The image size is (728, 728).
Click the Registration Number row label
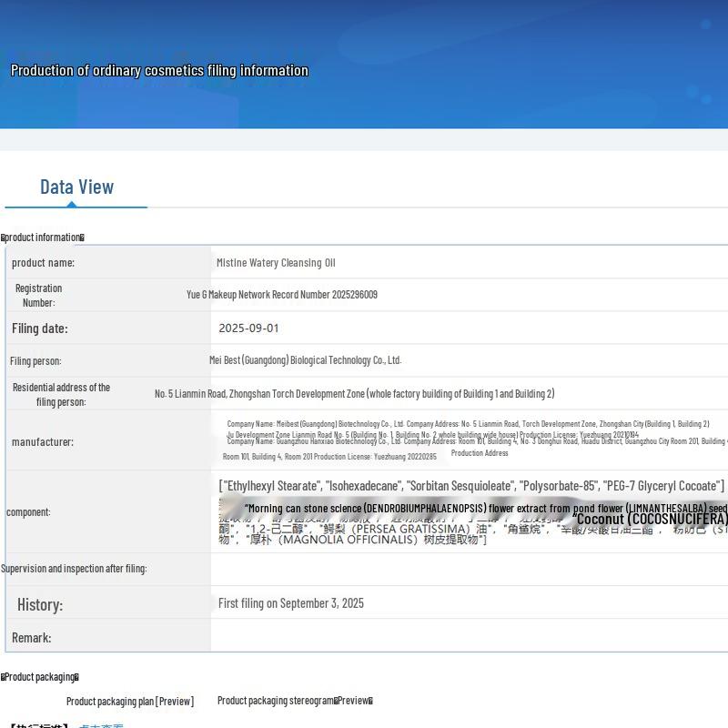tap(38, 295)
